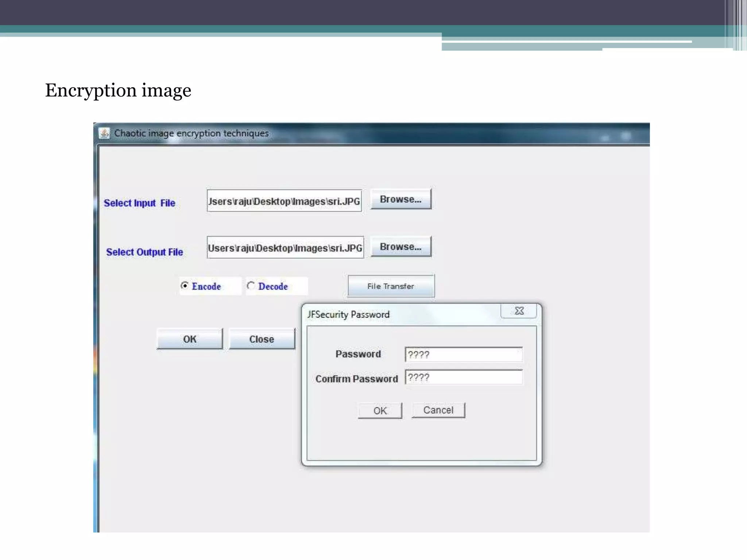Click the File Transfer button

(391, 286)
